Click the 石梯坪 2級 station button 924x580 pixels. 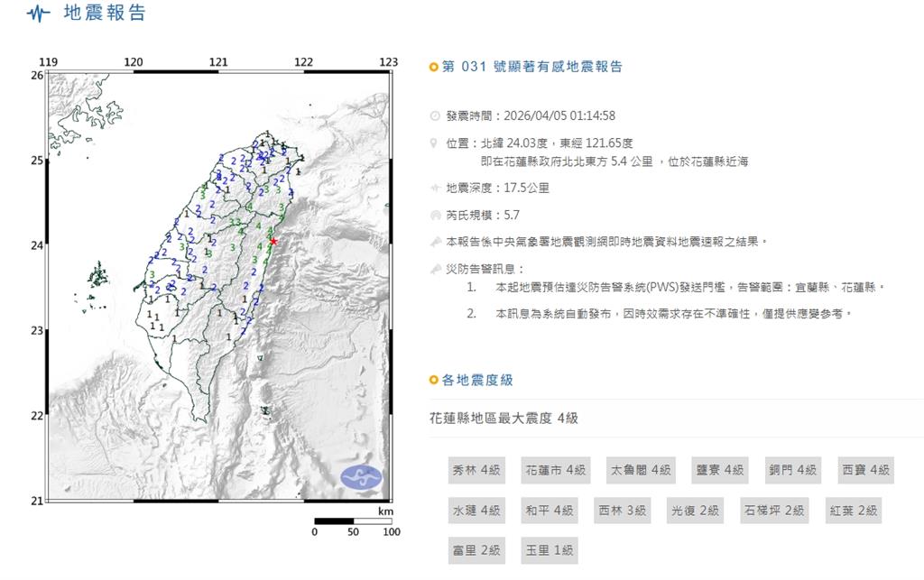[774, 510]
